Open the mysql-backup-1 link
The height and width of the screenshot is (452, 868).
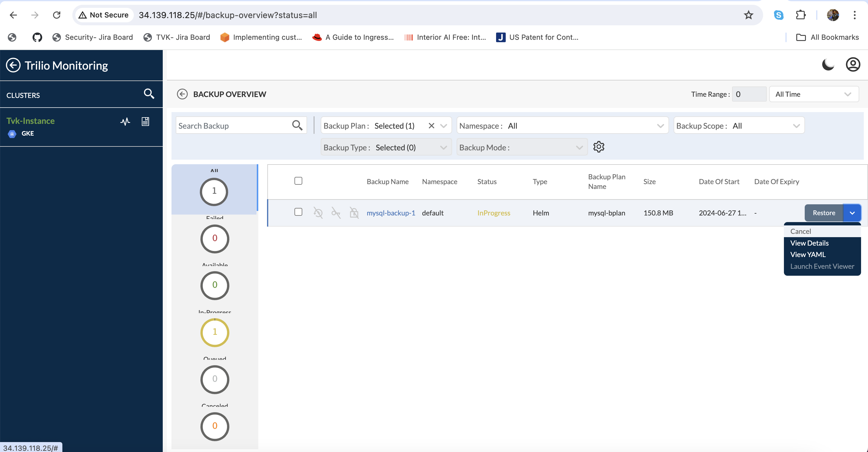click(x=391, y=213)
